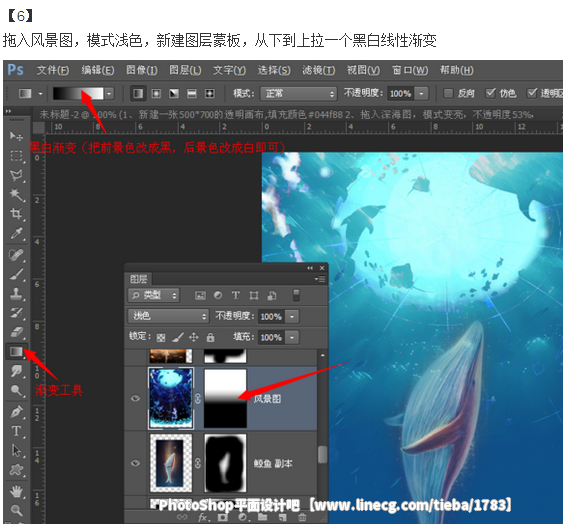Open the options bar opacity dropdown

tap(421, 94)
